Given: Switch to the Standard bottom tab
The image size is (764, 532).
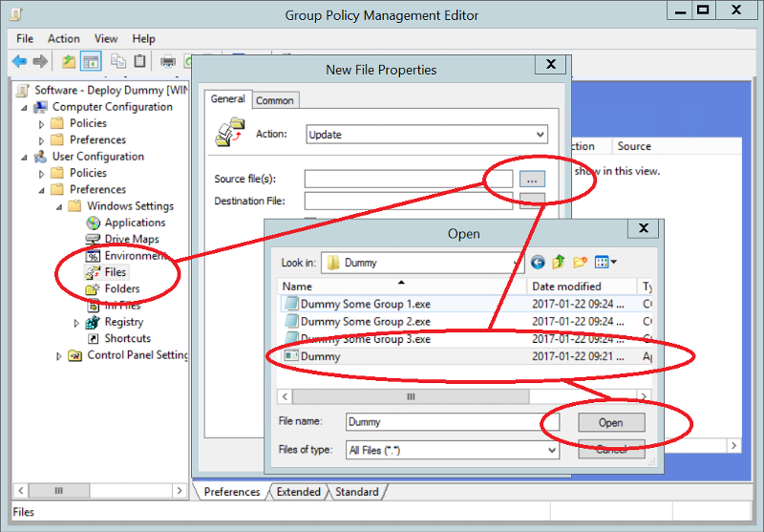Looking at the screenshot, I should (356, 492).
